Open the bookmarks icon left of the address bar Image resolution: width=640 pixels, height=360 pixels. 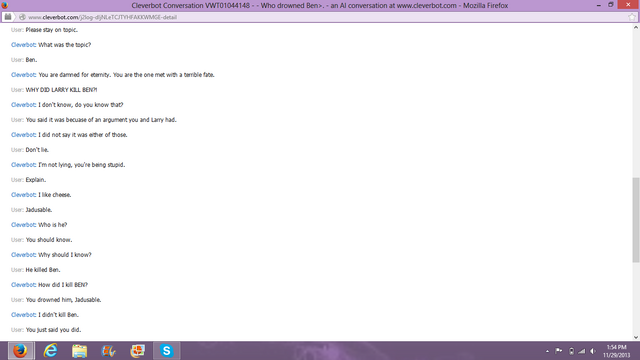coord(8,17)
